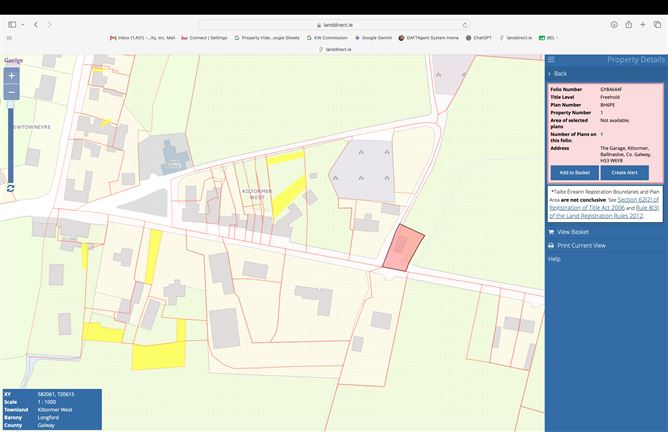The width and height of the screenshot is (668, 432).
Task: Open the Property Details hamburger menu
Action: tap(551, 60)
